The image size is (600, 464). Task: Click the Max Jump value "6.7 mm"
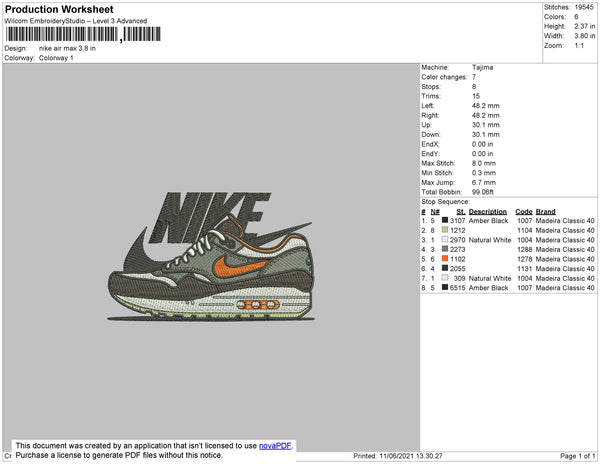(484, 182)
